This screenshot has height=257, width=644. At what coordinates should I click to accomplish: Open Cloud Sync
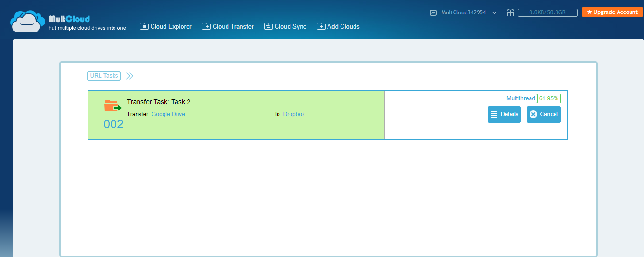click(x=285, y=26)
